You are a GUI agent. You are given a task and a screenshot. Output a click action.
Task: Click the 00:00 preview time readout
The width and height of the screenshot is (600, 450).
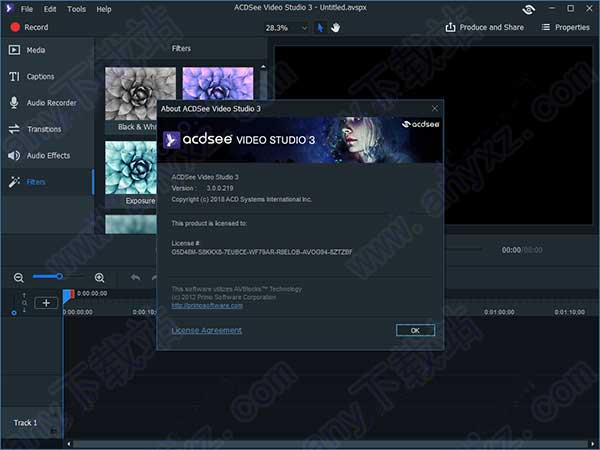[511, 250]
